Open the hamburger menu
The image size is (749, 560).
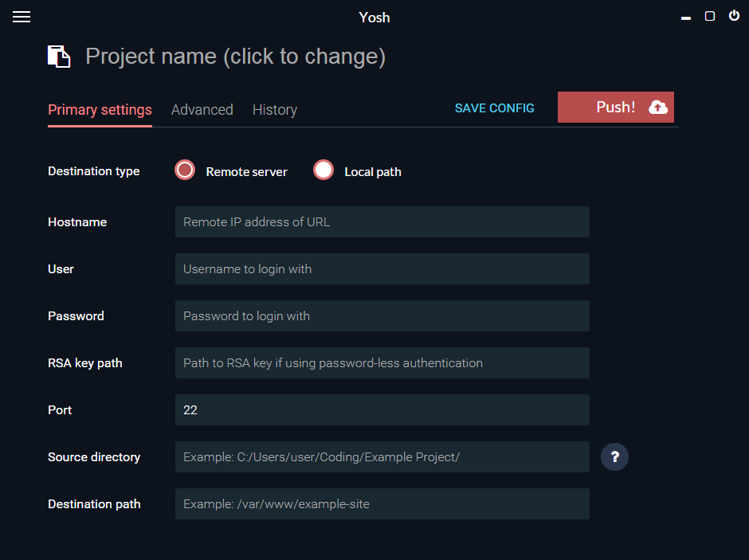tap(22, 17)
